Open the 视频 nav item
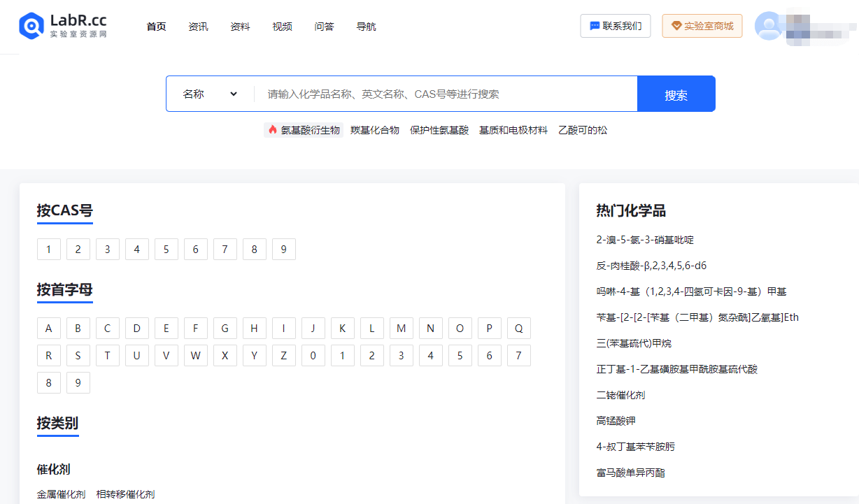Viewport: 859px width, 504px height. [x=283, y=27]
